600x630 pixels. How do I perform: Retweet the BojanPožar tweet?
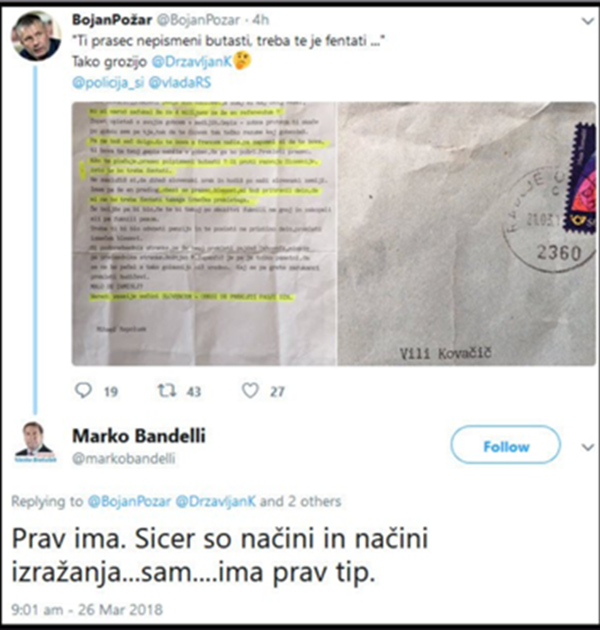(x=166, y=390)
